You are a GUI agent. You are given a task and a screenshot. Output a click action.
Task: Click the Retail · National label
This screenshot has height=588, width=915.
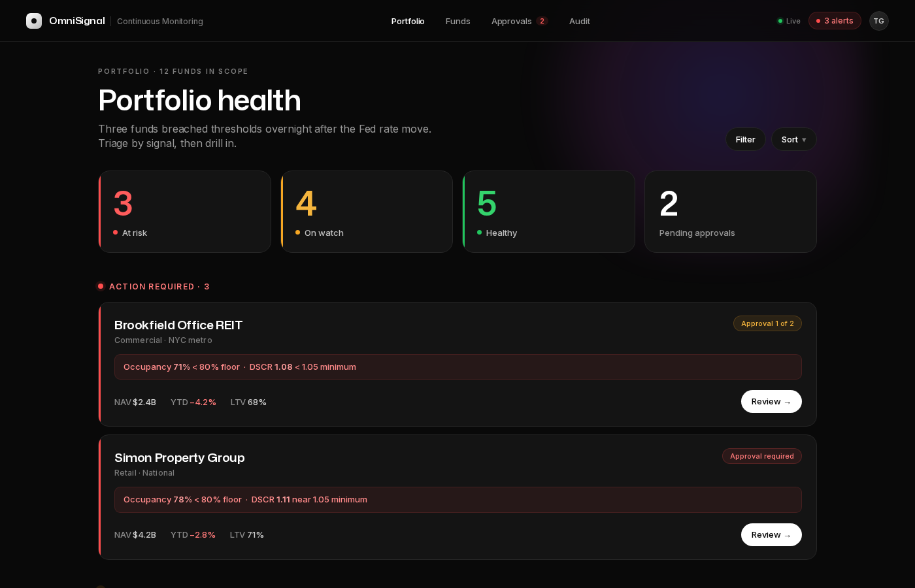point(144,473)
